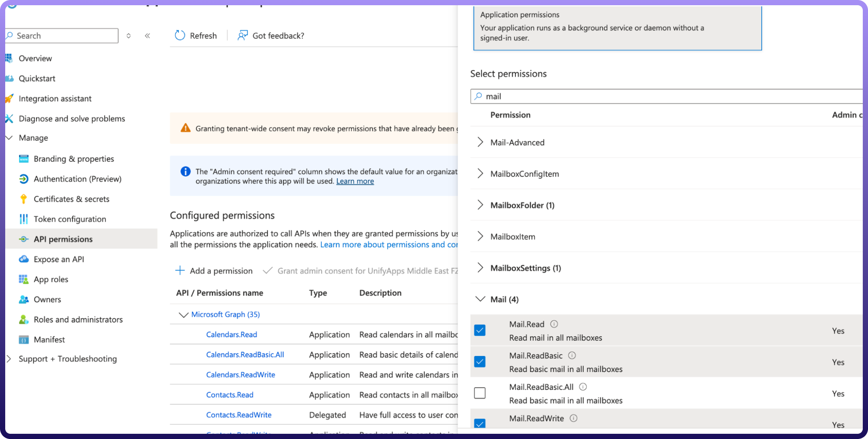The width and height of the screenshot is (868, 439).
Task: Click the info icon next to Mail.ReadBasic
Action: click(572, 355)
